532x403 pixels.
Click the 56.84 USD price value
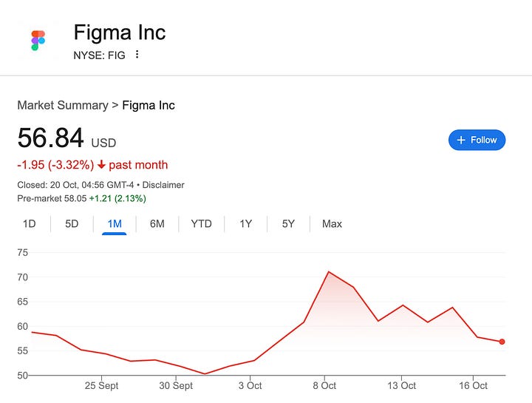point(50,138)
